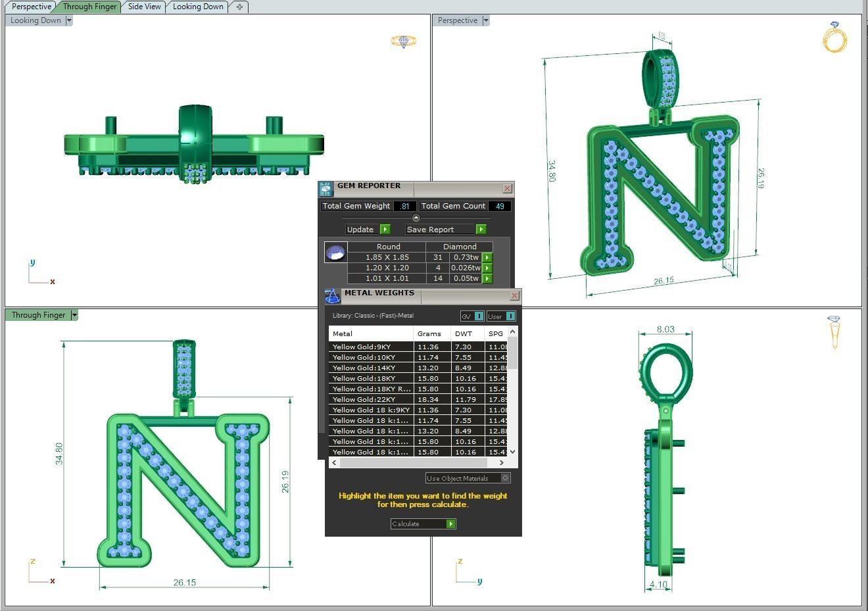Switch to the Perspective layout tab
868x611 pixels.
coord(31,7)
